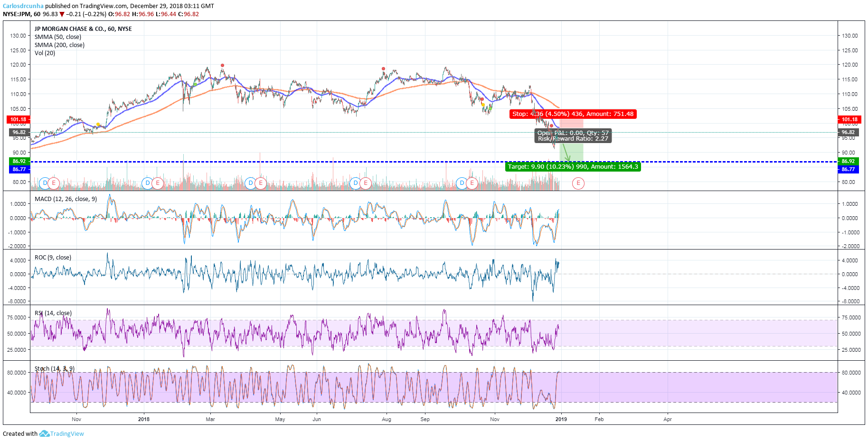Select the Vol (20) indicator legend

pos(45,53)
